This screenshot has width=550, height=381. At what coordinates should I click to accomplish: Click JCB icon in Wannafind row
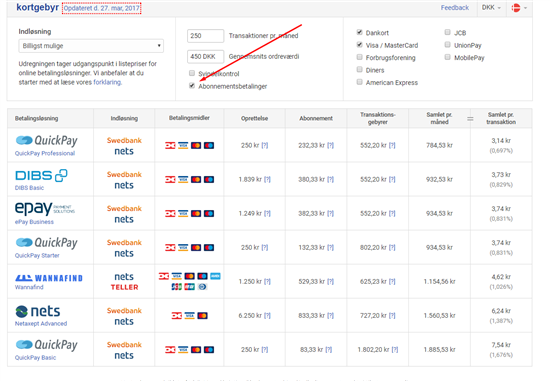click(x=176, y=287)
